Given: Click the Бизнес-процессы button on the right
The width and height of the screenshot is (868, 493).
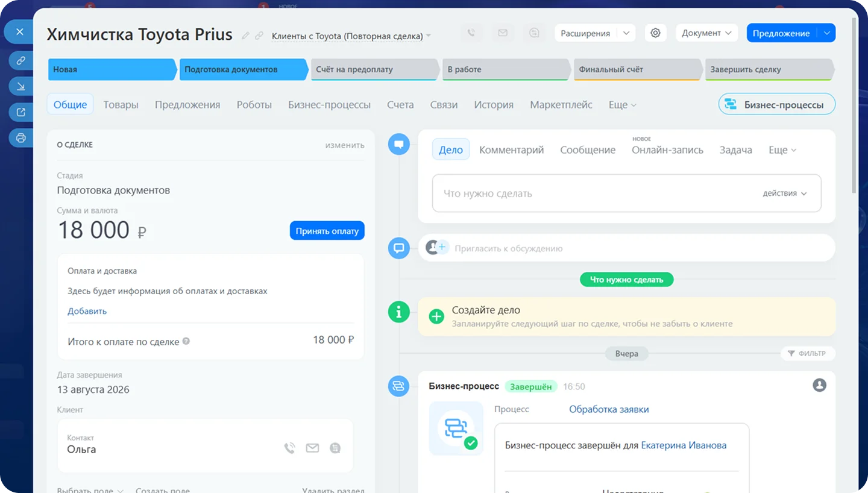Looking at the screenshot, I should 776,104.
